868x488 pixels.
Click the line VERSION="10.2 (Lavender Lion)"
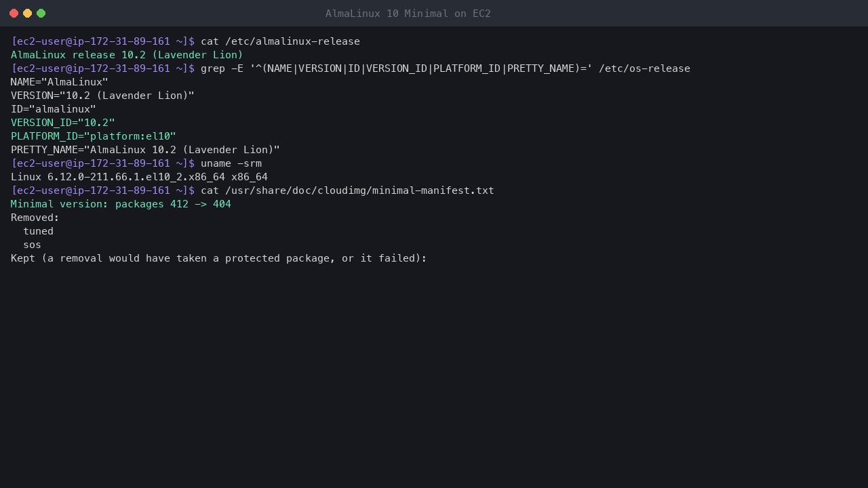click(102, 96)
